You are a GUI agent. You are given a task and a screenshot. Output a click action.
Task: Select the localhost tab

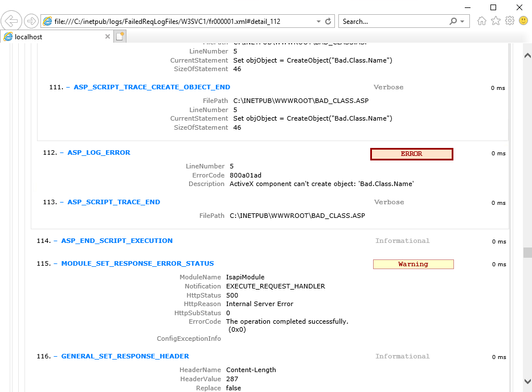pyautogui.click(x=56, y=36)
